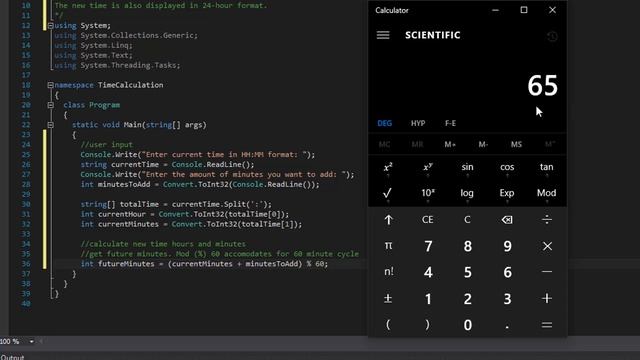Click number 4 on calculator keypad

(x=428, y=272)
